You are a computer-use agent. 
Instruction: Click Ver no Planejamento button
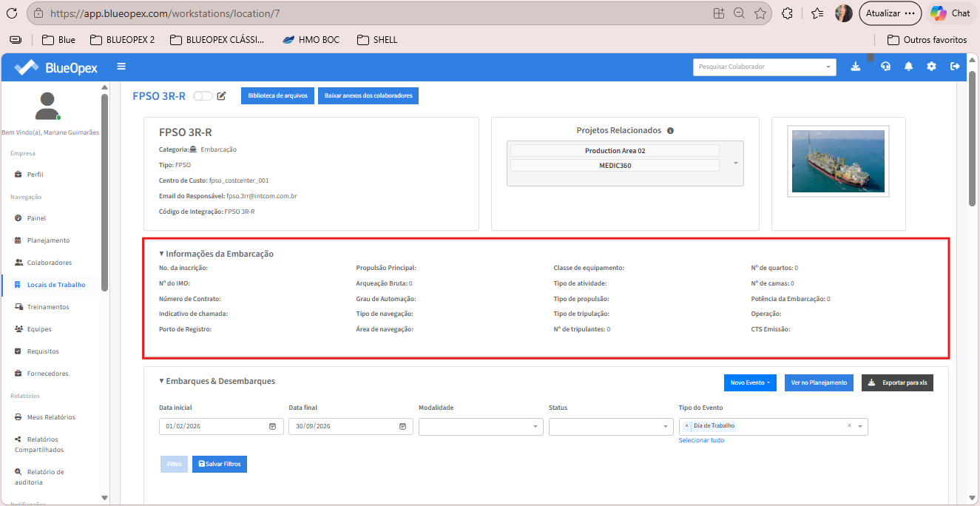pyautogui.click(x=819, y=382)
